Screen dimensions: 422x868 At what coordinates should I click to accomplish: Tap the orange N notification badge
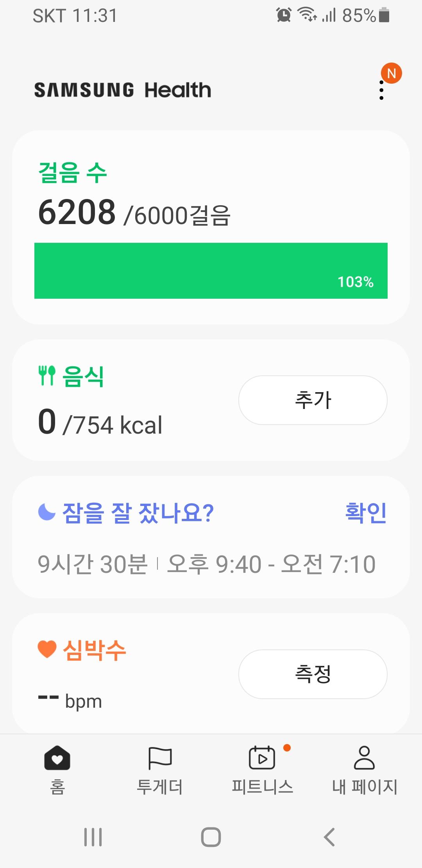click(392, 73)
